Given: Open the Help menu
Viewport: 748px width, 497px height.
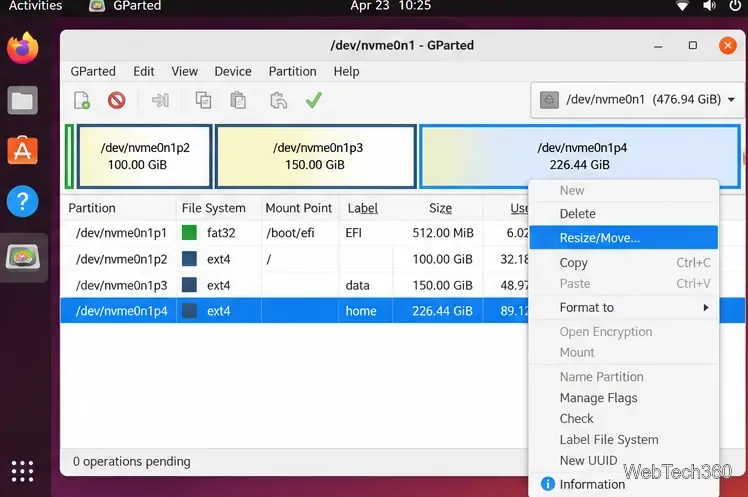Looking at the screenshot, I should click(x=346, y=72).
